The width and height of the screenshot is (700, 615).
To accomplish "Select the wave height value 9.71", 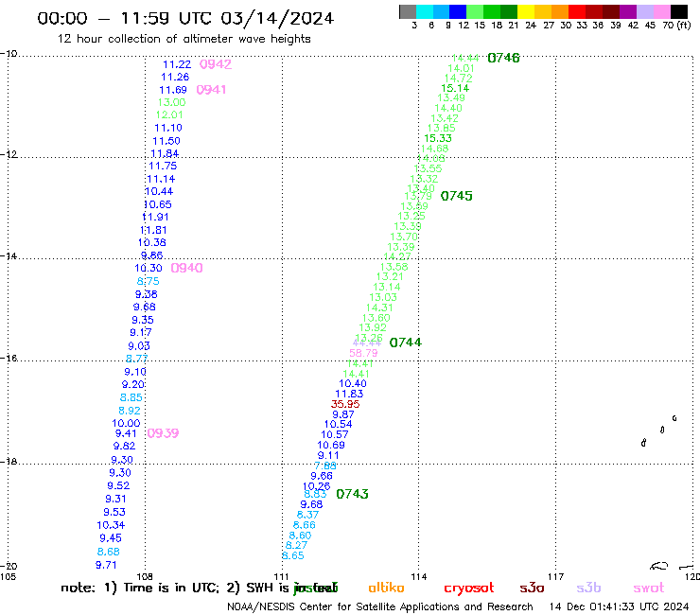I will click(106, 565).
